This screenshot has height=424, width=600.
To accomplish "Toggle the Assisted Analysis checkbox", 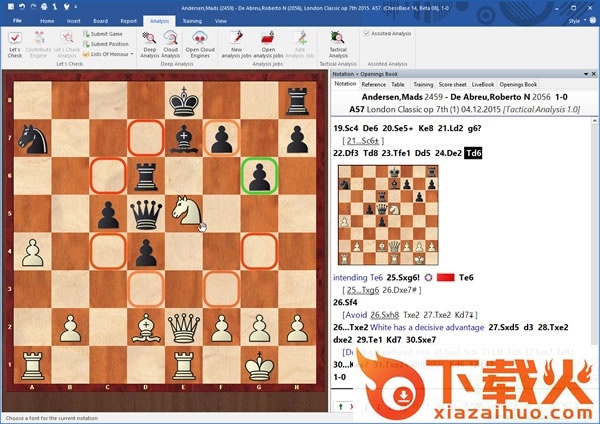I will (x=366, y=33).
